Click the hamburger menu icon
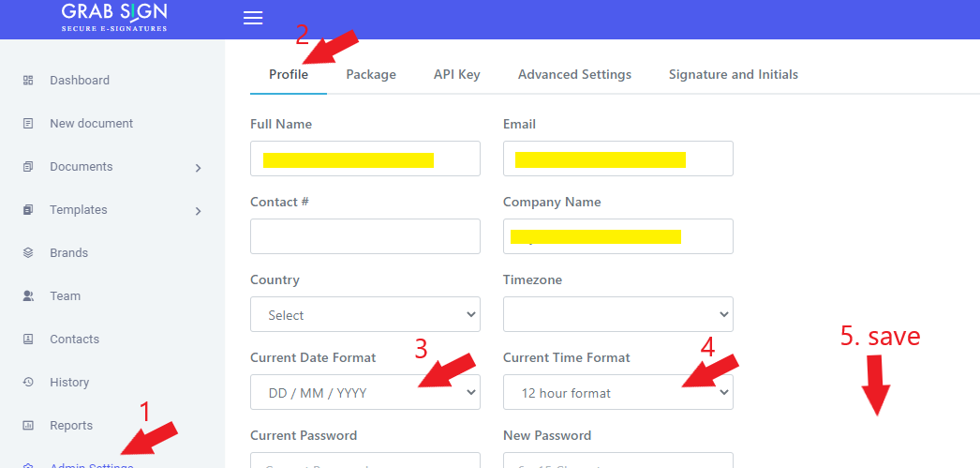The height and width of the screenshot is (468, 980). [253, 19]
